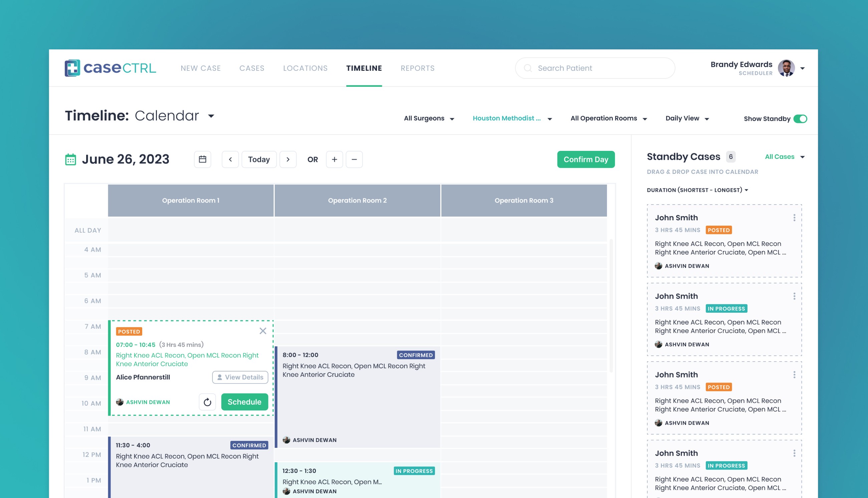This screenshot has height=498, width=868.
Task: Close the posted case popup
Action: tap(263, 331)
